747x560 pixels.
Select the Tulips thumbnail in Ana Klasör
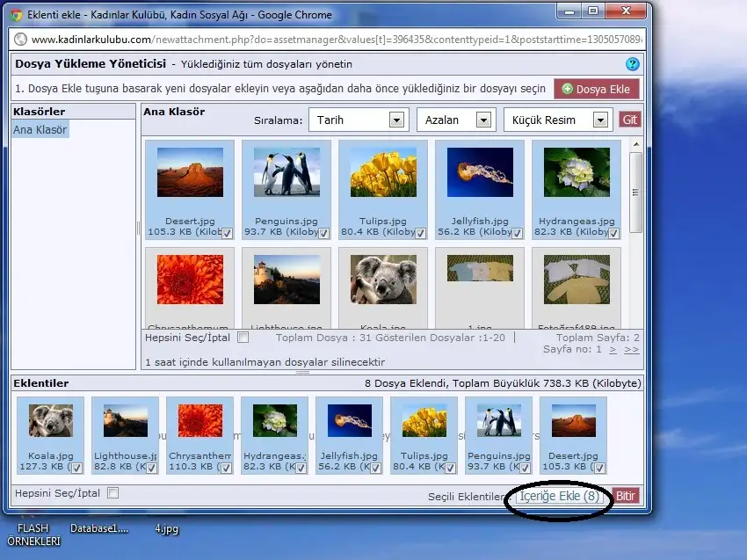click(383, 172)
